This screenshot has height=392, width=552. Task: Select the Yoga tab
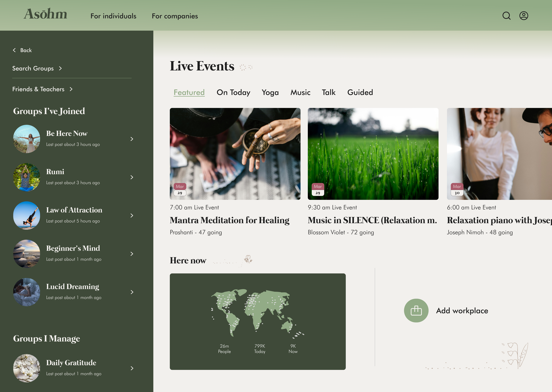point(270,92)
